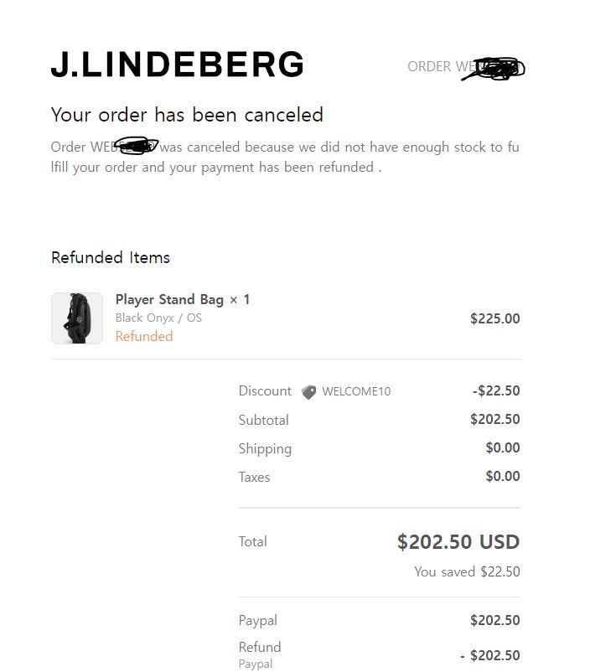Select the orange Refunded status label

144,337
